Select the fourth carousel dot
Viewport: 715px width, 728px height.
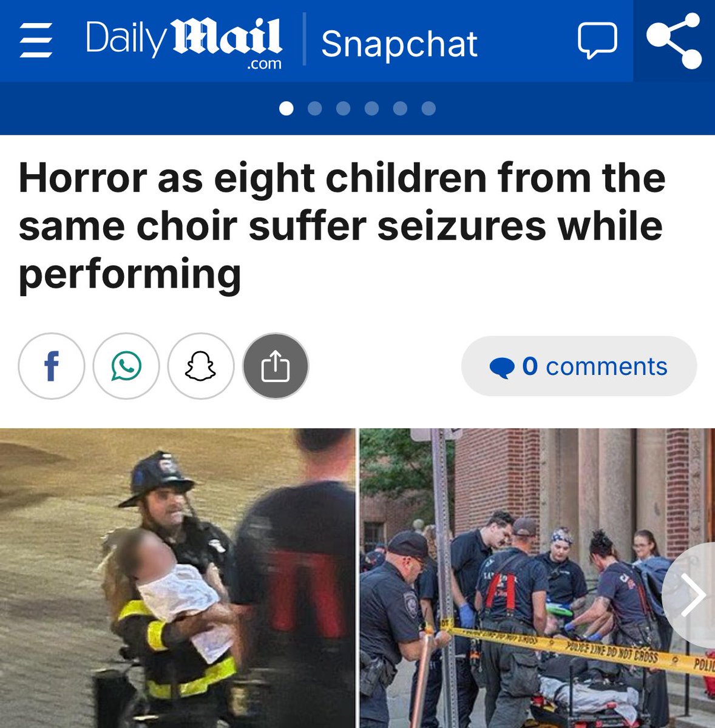371,109
